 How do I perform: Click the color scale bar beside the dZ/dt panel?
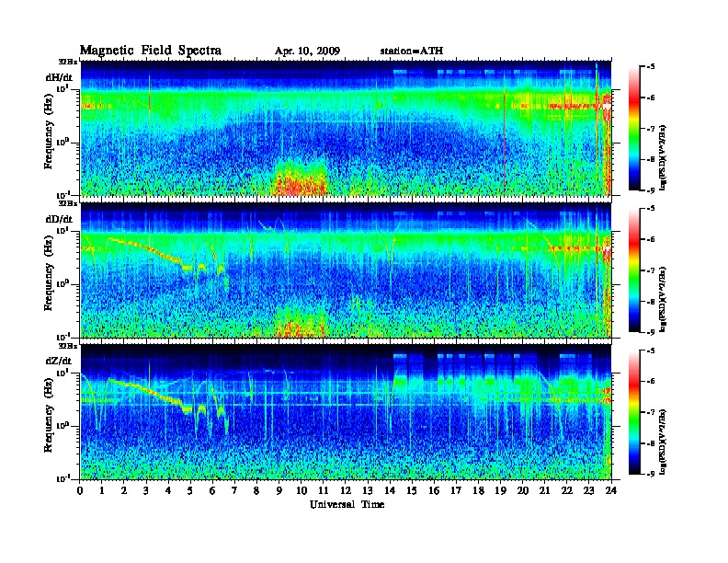[634, 412]
